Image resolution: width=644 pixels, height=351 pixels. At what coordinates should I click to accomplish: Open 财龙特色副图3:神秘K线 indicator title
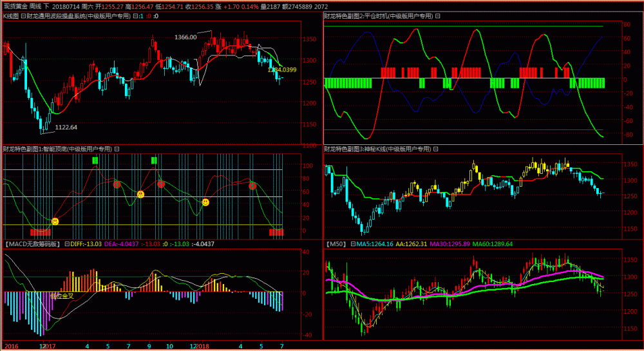pyautogui.click(x=377, y=149)
